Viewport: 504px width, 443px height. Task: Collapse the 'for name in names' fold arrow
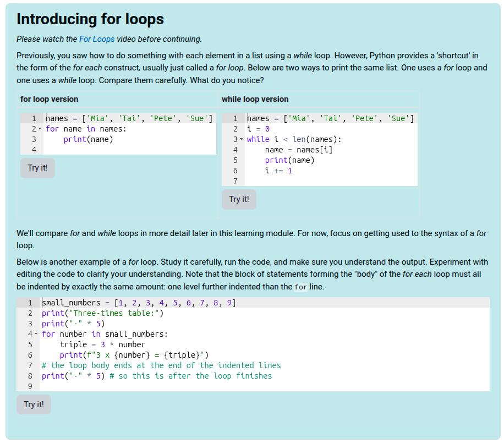coord(41,129)
